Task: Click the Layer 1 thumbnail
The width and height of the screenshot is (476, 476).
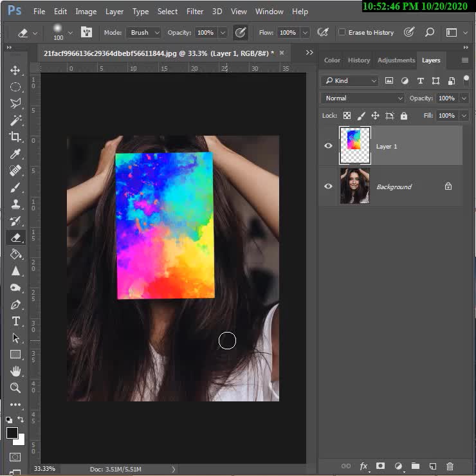Action: coord(354,146)
